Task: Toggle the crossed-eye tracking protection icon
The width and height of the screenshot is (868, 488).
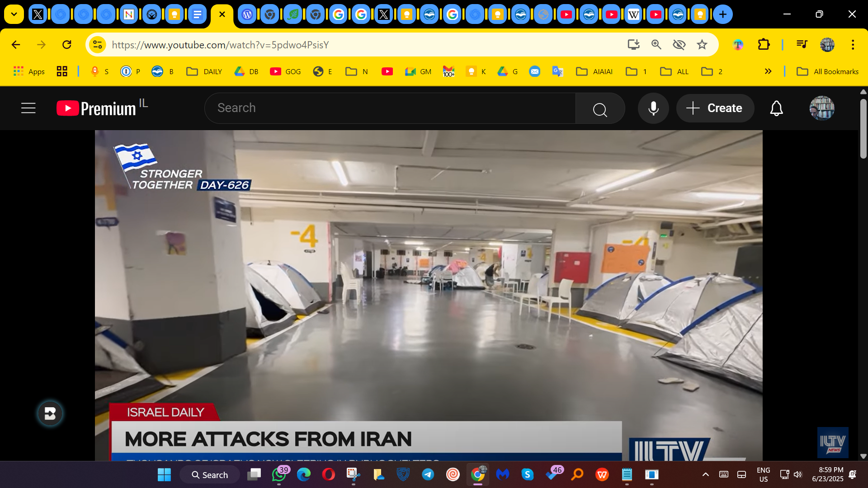Action: pyautogui.click(x=679, y=44)
